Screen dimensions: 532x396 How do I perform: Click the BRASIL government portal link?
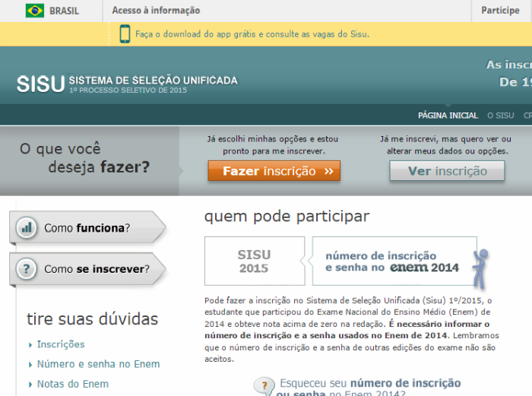[x=64, y=11]
